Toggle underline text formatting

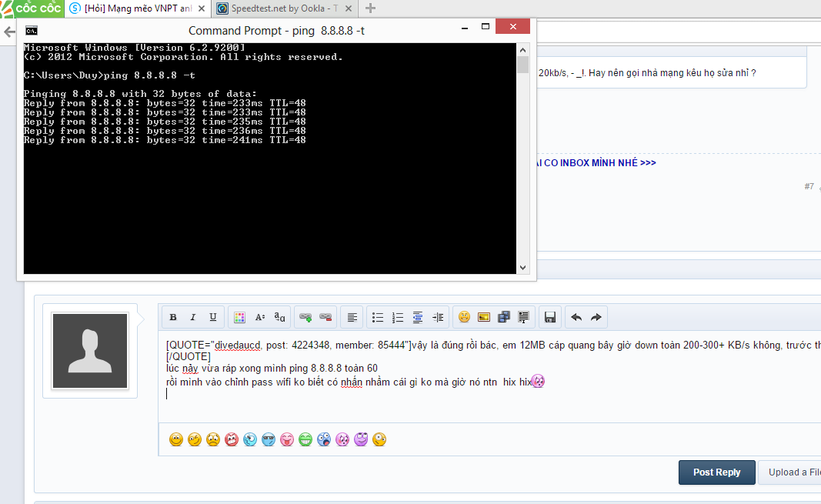click(x=213, y=317)
